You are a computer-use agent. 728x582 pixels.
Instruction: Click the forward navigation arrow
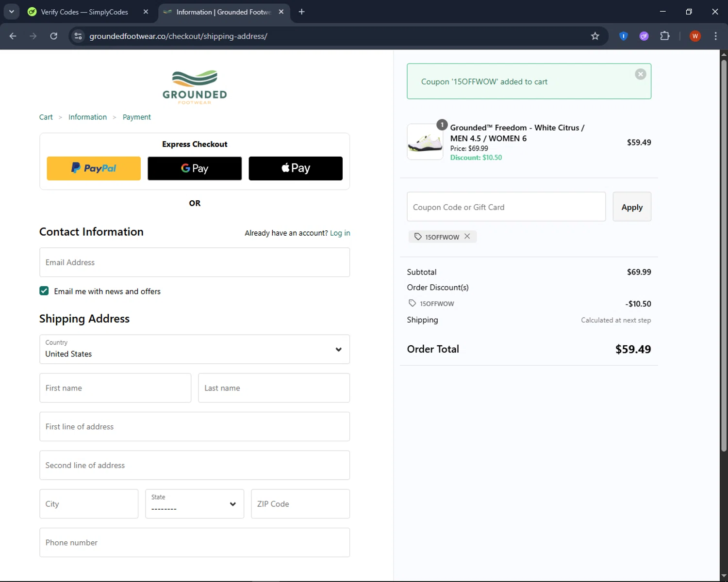33,36
